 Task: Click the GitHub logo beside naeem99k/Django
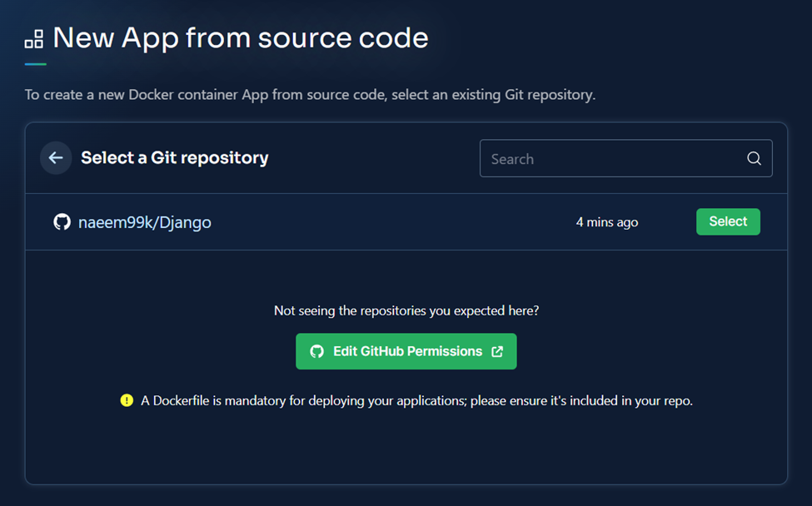pos(62,222)
